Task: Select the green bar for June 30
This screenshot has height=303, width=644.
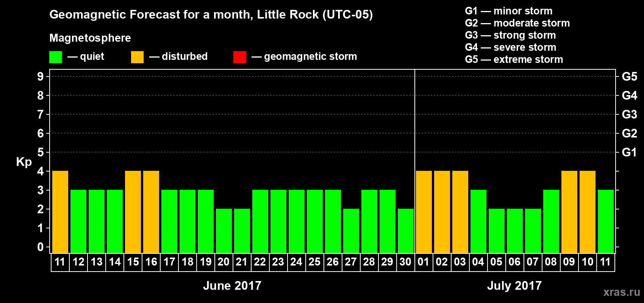Action: [x=406, y=231]
